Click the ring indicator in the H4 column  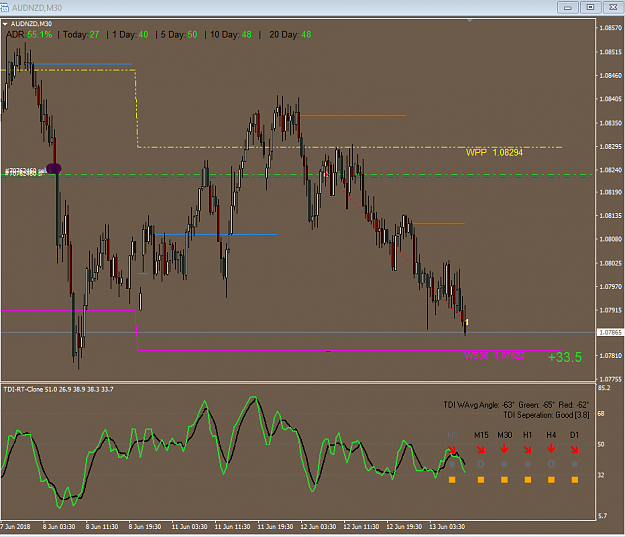551,464
